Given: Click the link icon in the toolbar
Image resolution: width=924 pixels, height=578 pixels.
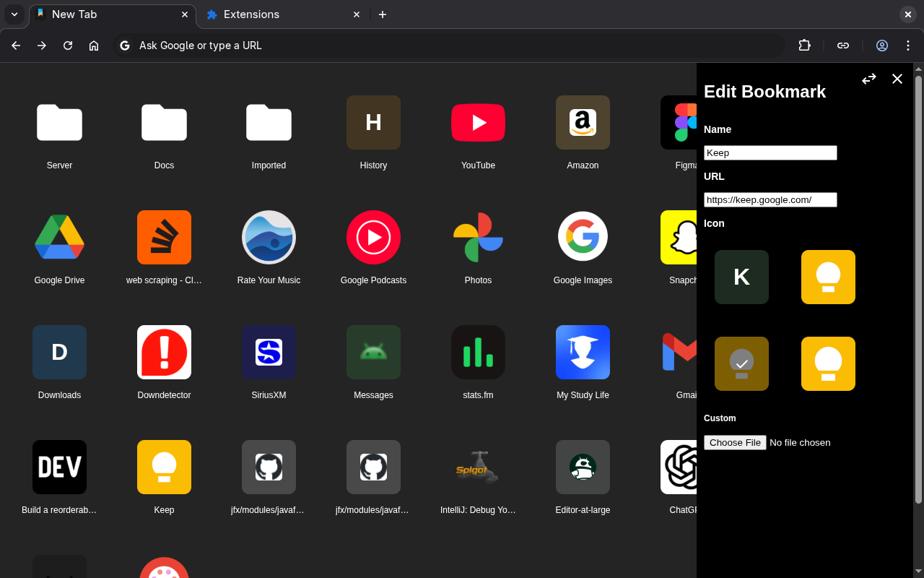Looking at the screenshot, I should (x=843, y=46).
